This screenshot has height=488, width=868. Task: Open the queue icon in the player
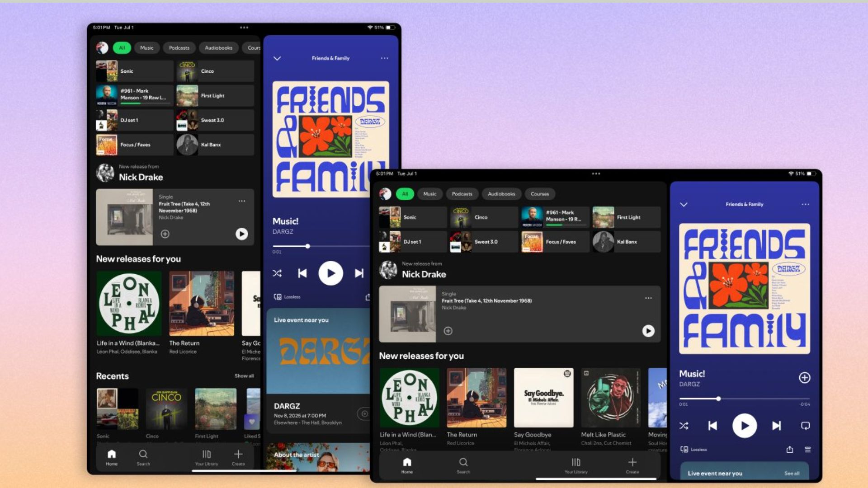tap(807, 450)
